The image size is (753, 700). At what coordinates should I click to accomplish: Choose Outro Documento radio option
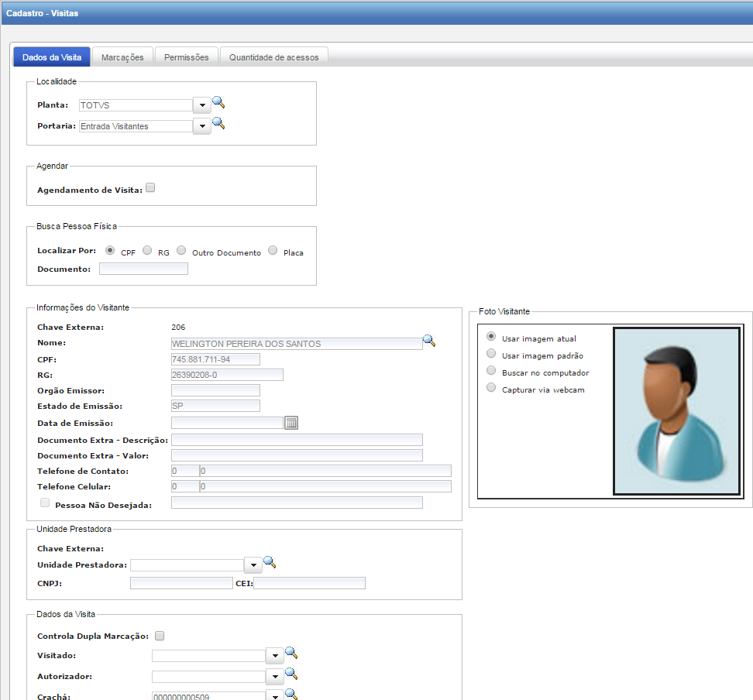tap(181, 250)
